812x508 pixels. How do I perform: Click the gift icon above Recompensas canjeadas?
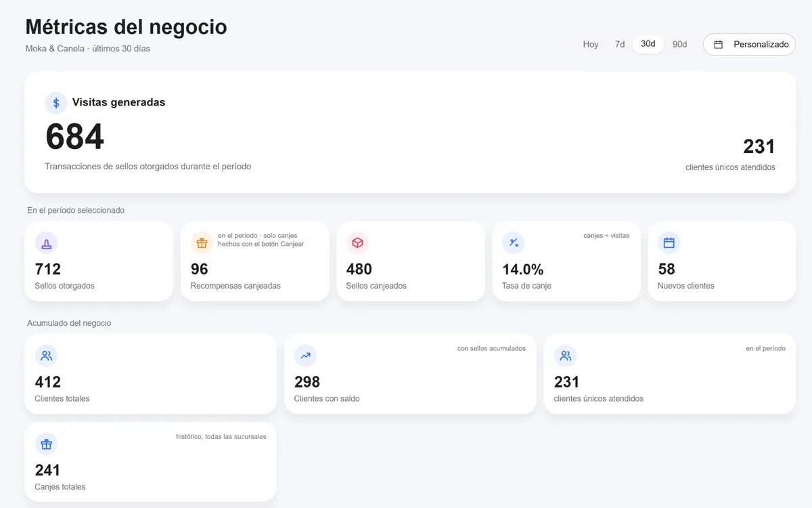coord(202,243)
